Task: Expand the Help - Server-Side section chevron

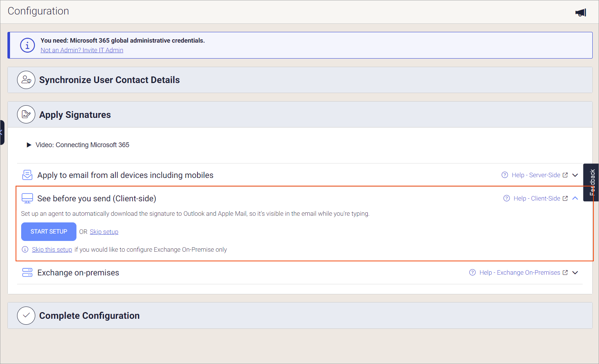Action: coord(575,175)
